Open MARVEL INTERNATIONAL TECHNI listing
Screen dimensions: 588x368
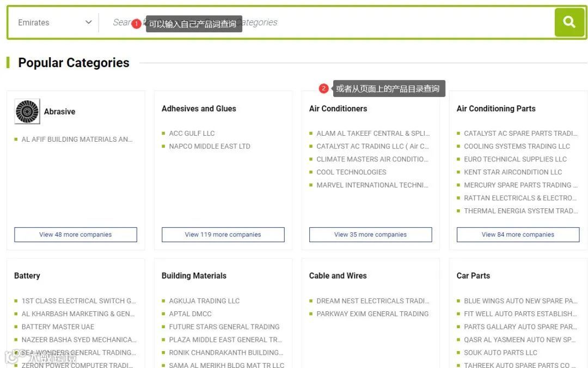[372, 185]
